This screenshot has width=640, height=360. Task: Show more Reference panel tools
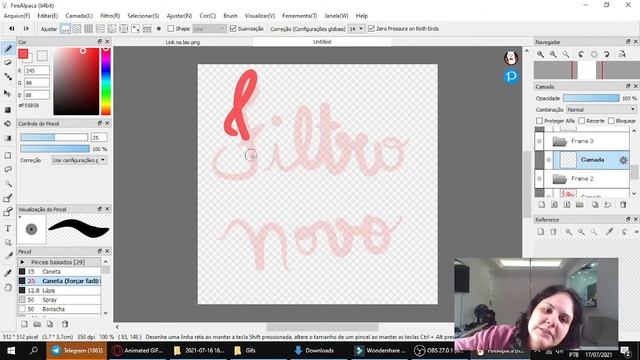[636, 232]
